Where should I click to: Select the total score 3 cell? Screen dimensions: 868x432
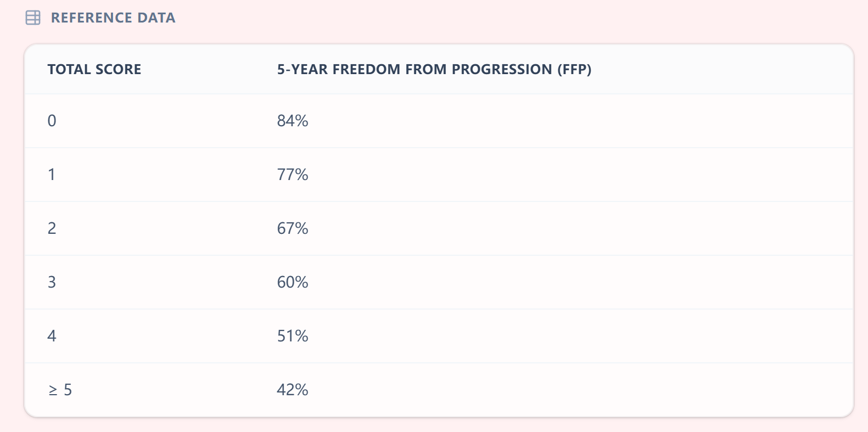[x=52, y=282]
